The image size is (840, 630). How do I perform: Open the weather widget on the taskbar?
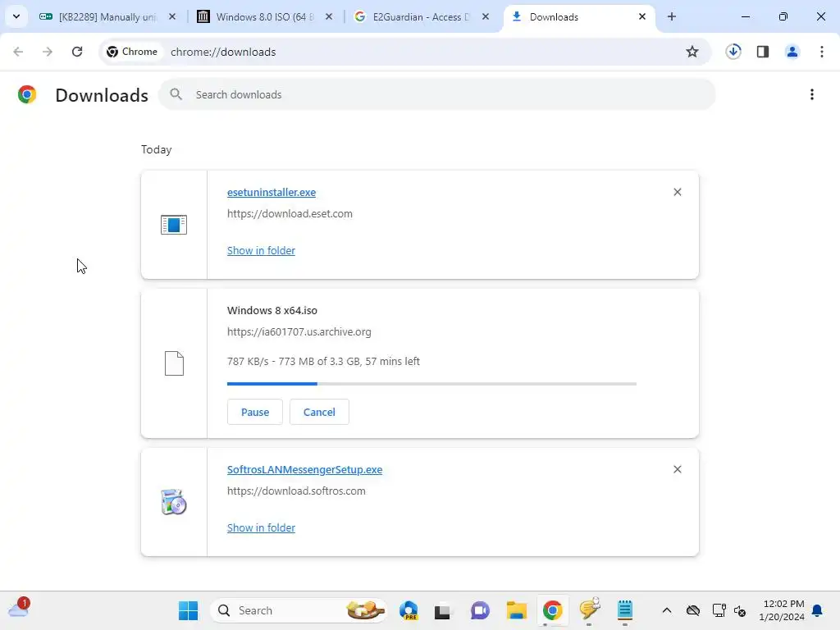(19, 609)
